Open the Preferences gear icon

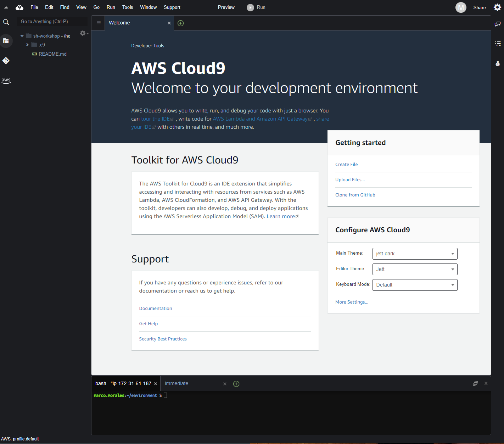pos(497,7)
